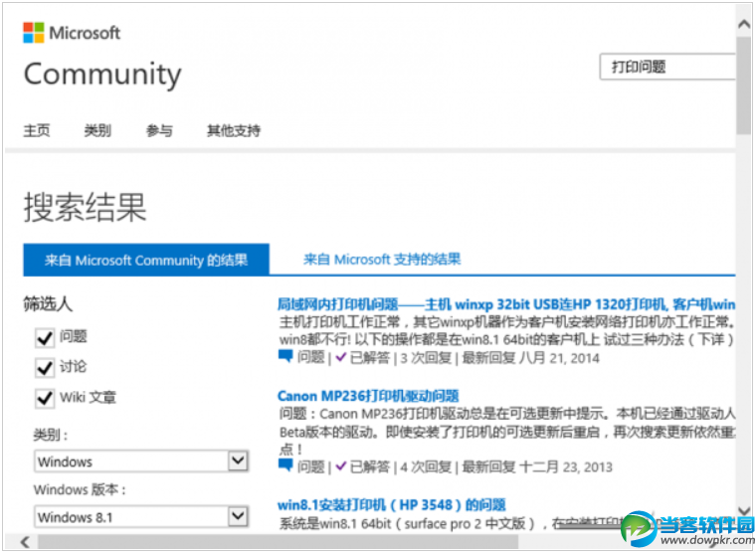Click the purple answered checkmark under the Canon MP236 result
The image size is (756, 554).
pos(341,466)
